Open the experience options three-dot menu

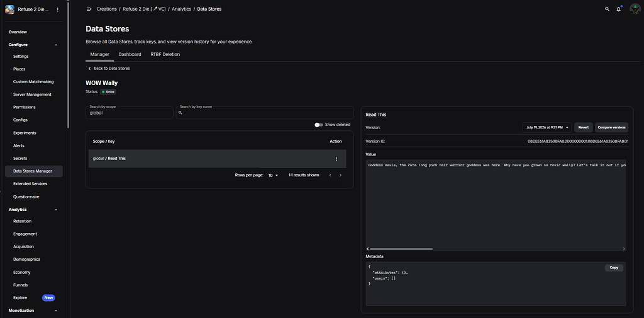tap(57, 9)
